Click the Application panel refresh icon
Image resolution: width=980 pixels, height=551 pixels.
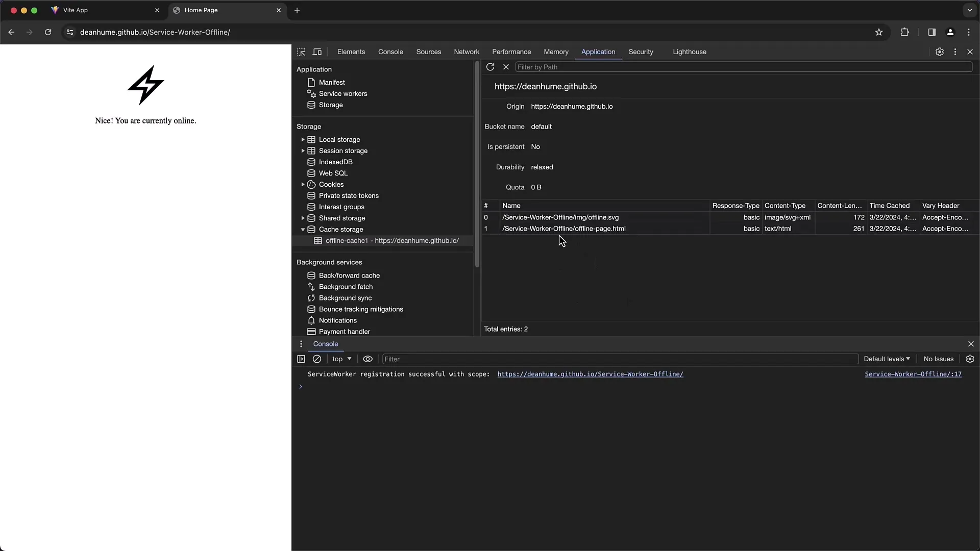tap(491, 67)
